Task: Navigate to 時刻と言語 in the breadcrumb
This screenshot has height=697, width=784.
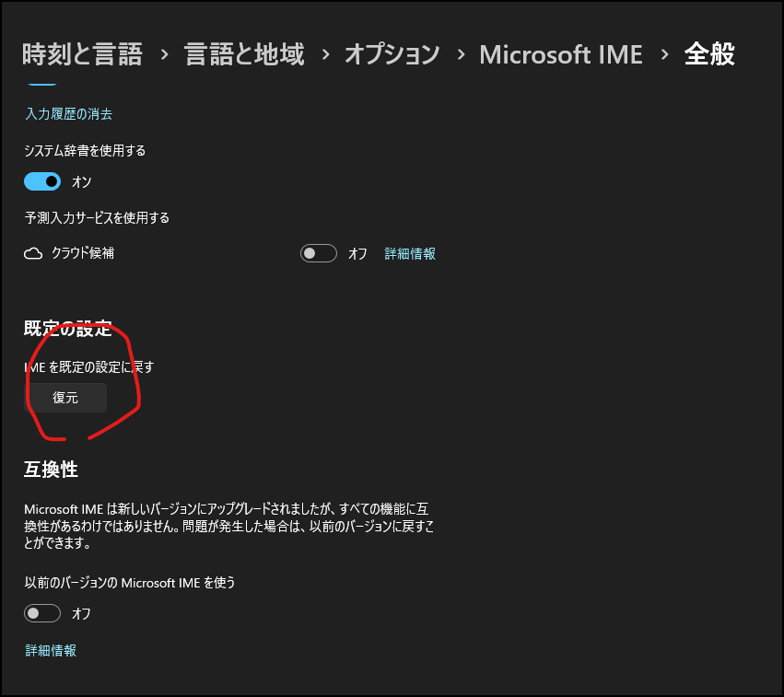Action: tap(81, 54)
